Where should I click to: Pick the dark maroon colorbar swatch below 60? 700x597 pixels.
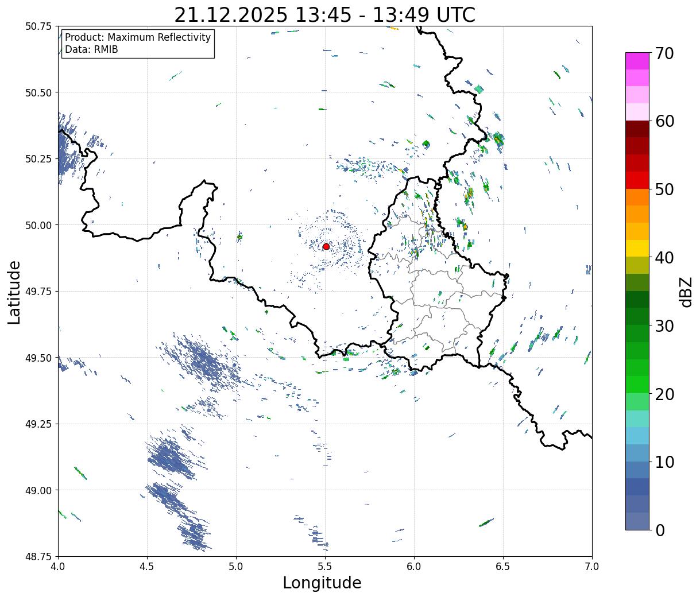click(637, 129)
